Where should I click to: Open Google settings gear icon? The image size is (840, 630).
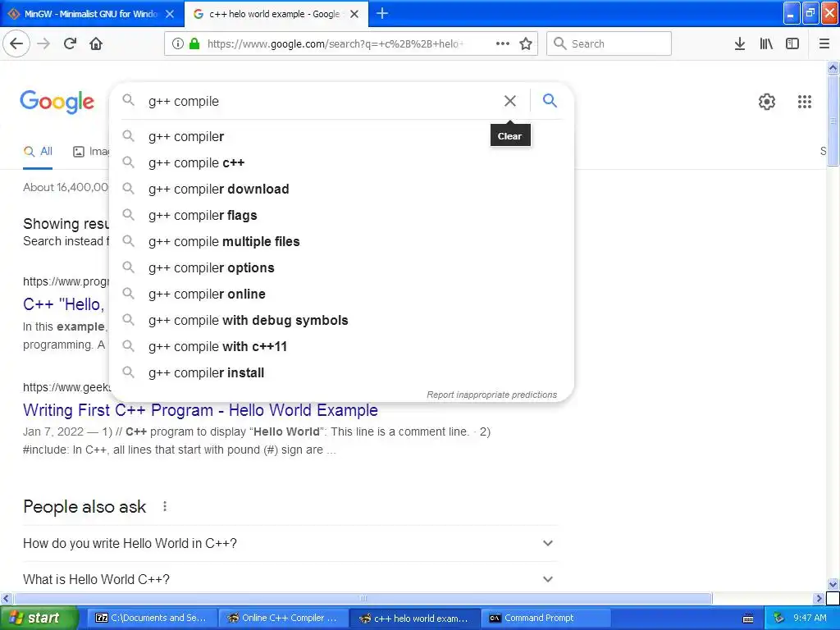pos(767,101)
